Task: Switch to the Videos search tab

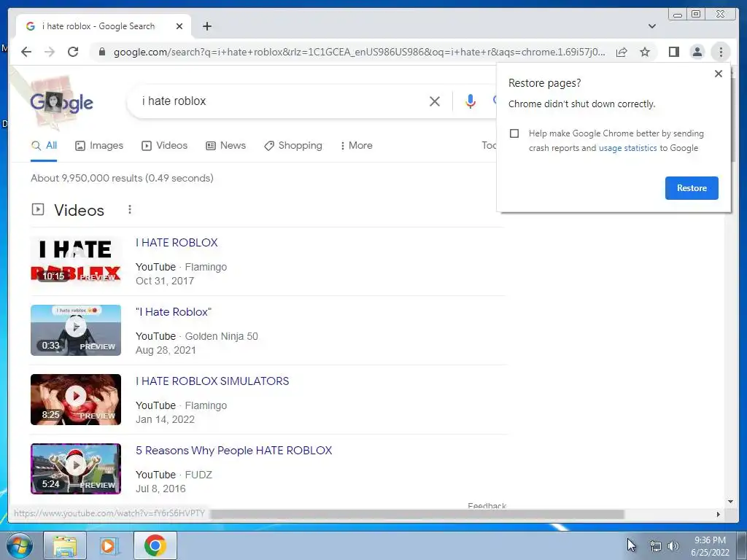Action: click(x=164, y=146)
